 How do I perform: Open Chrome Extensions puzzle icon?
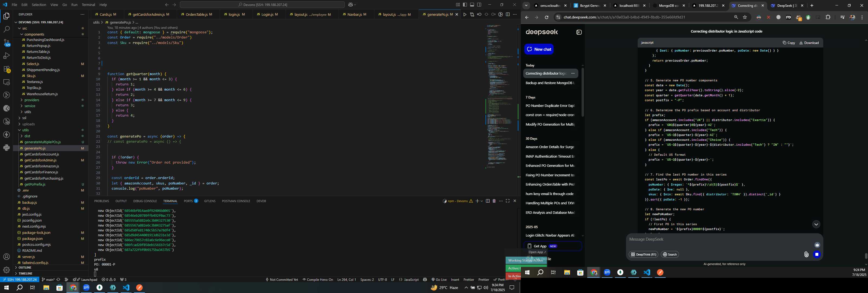tap(828, 17)
